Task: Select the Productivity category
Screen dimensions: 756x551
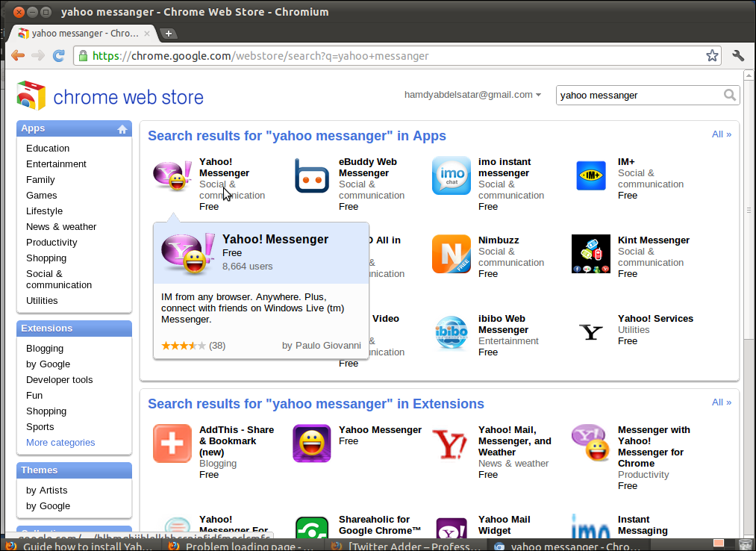Action: click(x=51, y=242)
